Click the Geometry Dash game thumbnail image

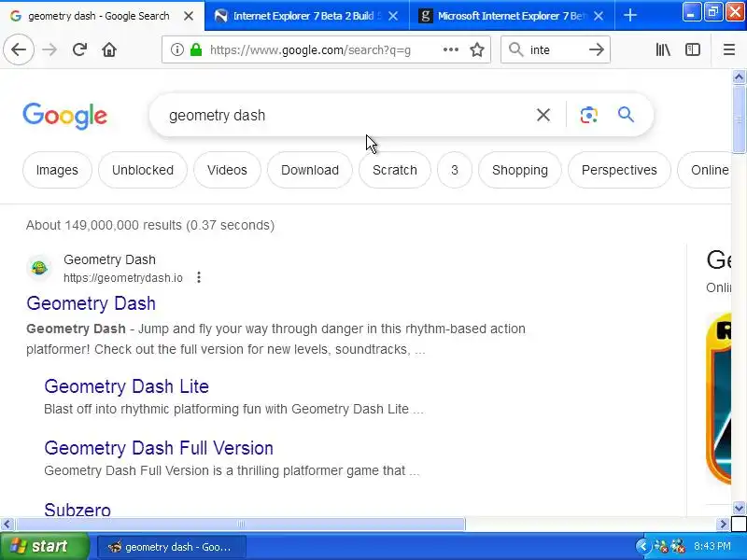click(718, 399)
